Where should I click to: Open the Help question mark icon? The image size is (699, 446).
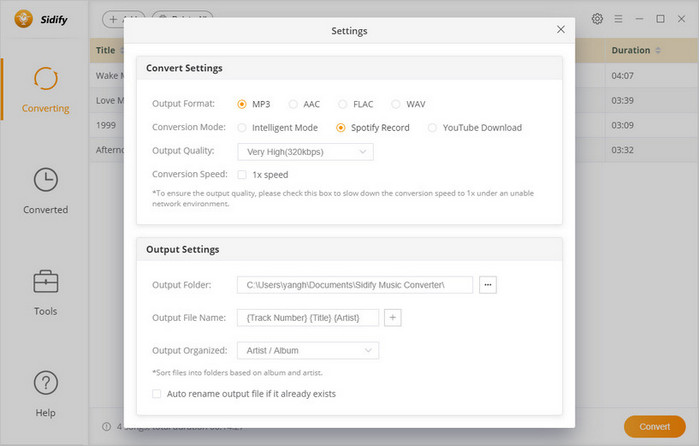pos(45,383)
